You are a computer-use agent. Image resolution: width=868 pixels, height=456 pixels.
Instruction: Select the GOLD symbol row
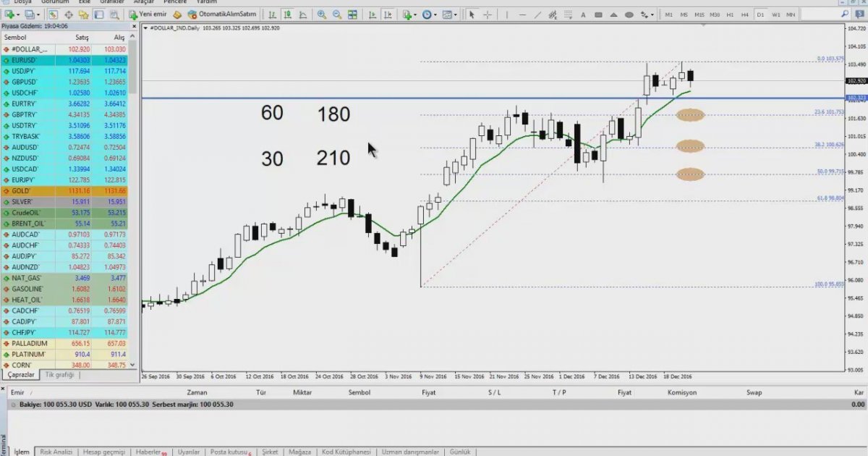[x=65, y=191]
